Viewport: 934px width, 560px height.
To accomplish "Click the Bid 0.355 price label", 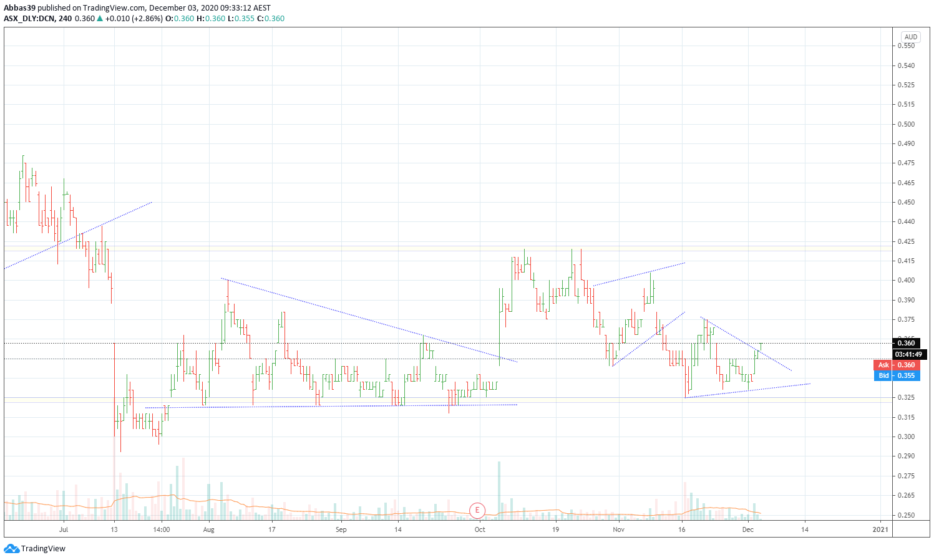I will click(x=897, y=375).
